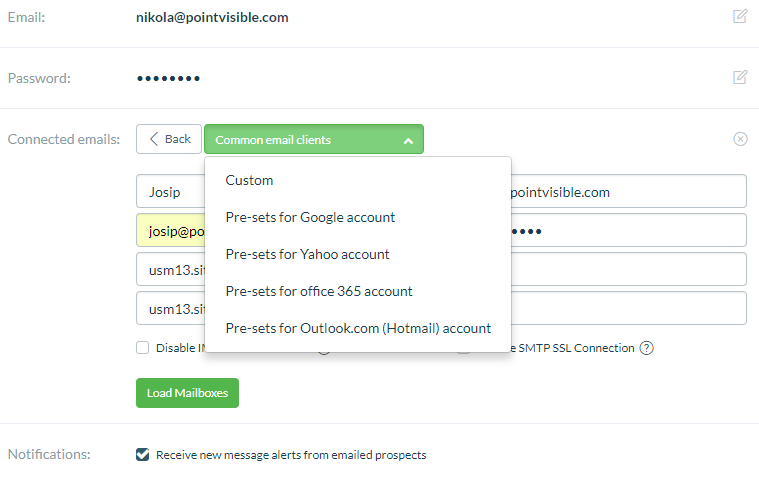Click the second usm13 server field
Image resolution: width=759 pixels, height=482 pixels.
tap(170, 308)
